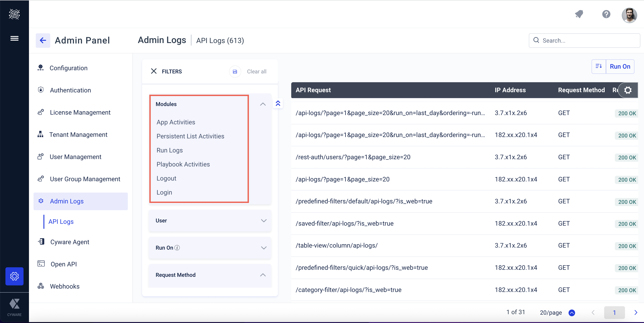Image resolution: width=644 pixels, height=323 pixels.
Task: Click the Cyware Agent sidebar icon
Action: tap(40, 242)
